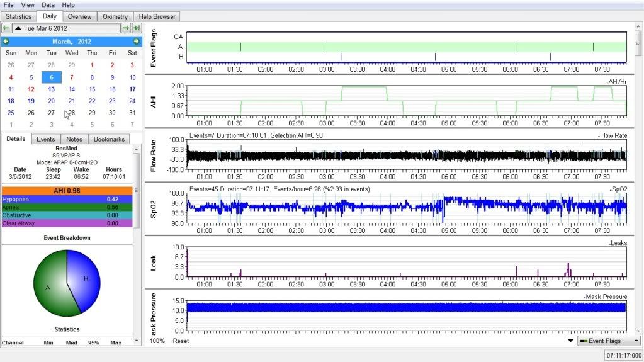644x362 pixels.
Task: Open the Data menu
Action: (47, 4)
